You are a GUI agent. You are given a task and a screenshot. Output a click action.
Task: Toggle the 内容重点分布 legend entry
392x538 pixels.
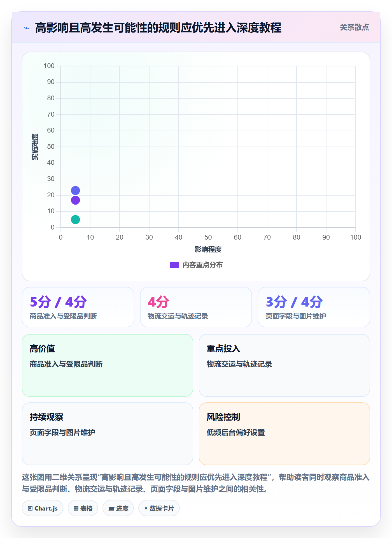(196, 265)
